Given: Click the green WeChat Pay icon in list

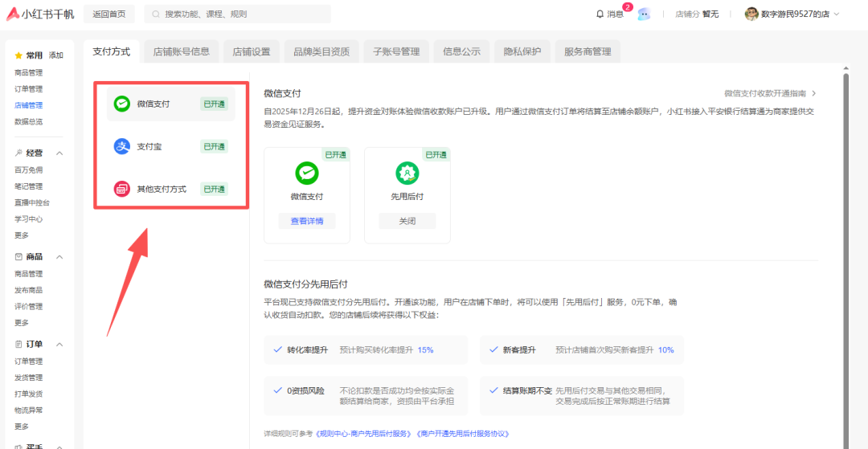Looking at the screenshot, I should point(122,104).
